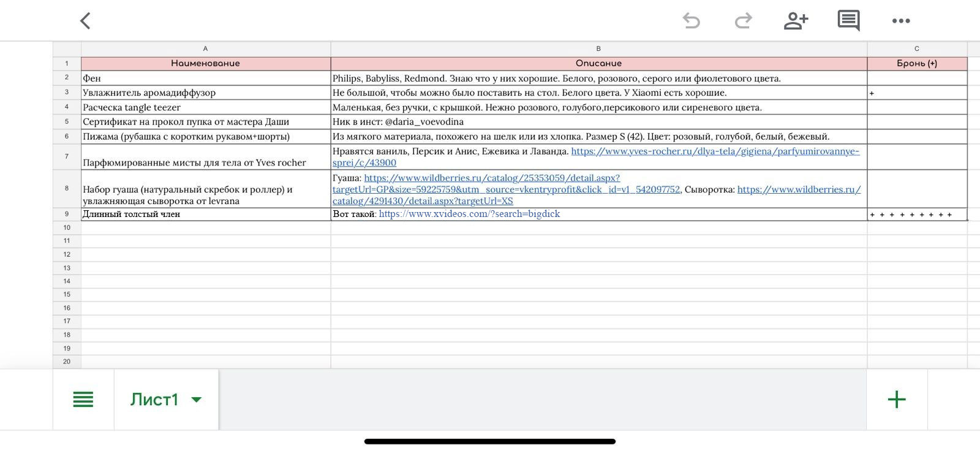Select row 10 header number
Viewport: 980px width, 453px height.
(x=67, y=227)
